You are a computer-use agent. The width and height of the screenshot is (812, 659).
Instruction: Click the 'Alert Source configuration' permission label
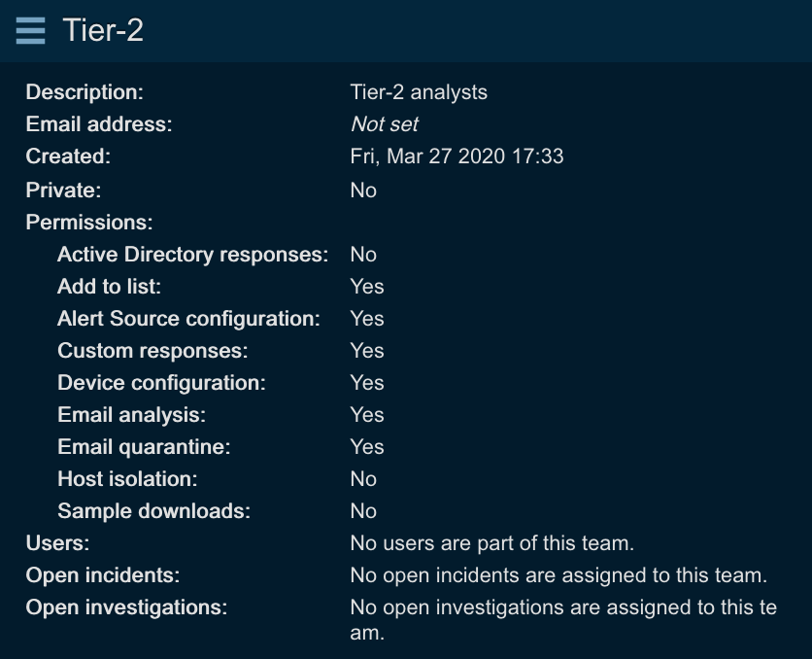coord(188,319)
